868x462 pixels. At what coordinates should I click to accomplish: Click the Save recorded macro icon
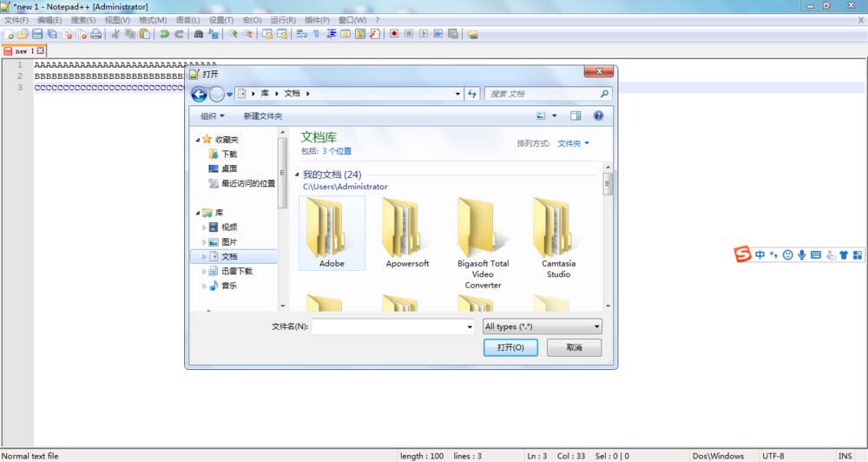pyautogui.click(x=453, y=35)
